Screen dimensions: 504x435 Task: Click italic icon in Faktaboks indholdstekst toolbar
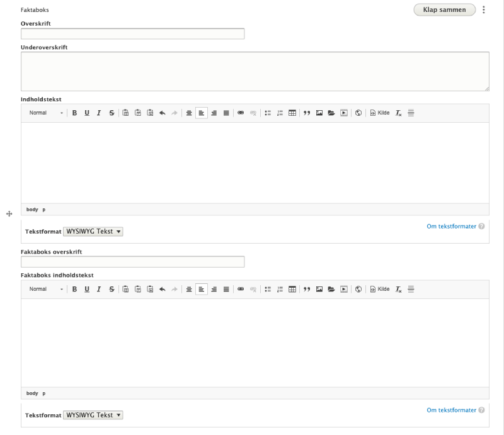(99, 290)
